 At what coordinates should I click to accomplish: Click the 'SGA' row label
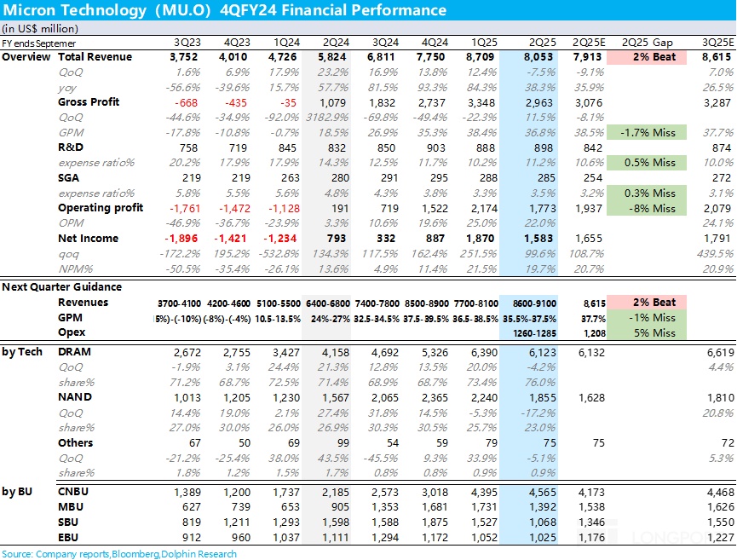click(x=69, y=178)
